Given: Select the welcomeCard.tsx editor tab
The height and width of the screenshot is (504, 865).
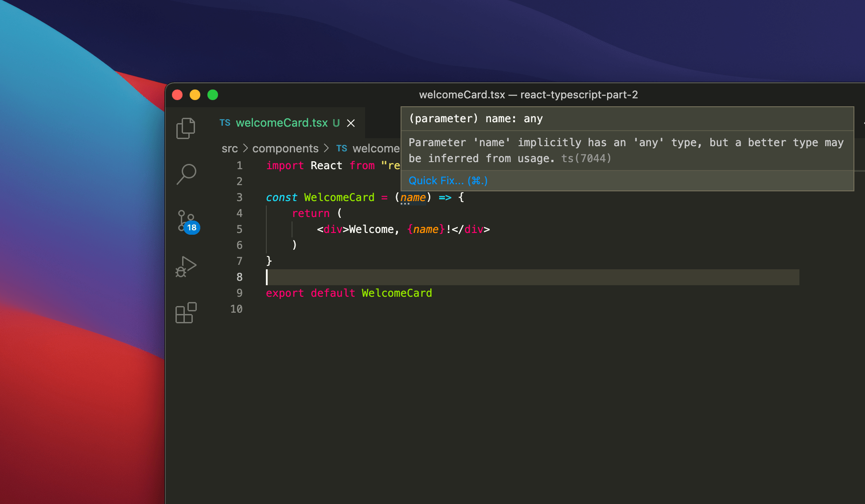Looking at the screenshot, I should click(x=282, y=123).
